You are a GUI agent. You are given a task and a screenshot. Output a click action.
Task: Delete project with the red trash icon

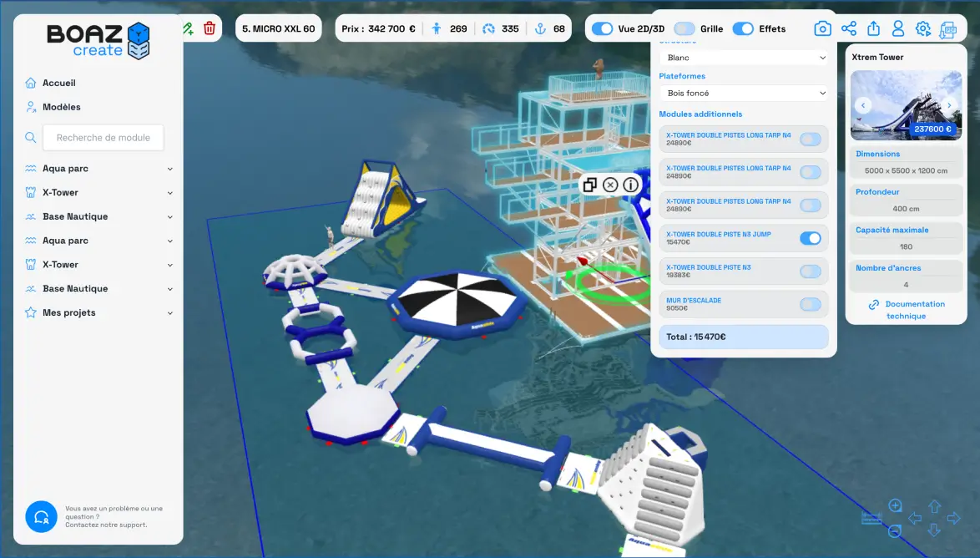[210, 28]
